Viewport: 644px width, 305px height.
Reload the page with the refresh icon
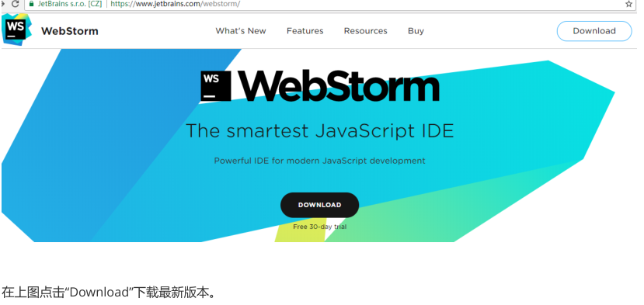coord(16,4)
